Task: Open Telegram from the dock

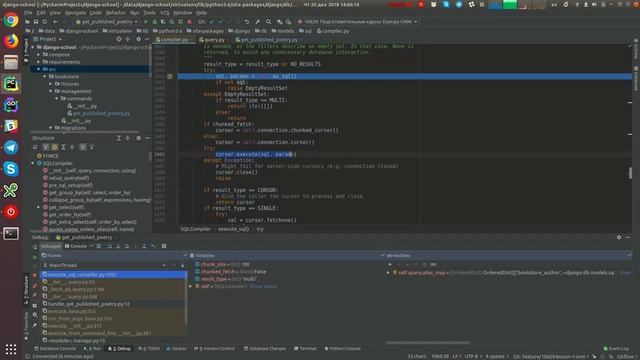Action: (x=11, y=147)
